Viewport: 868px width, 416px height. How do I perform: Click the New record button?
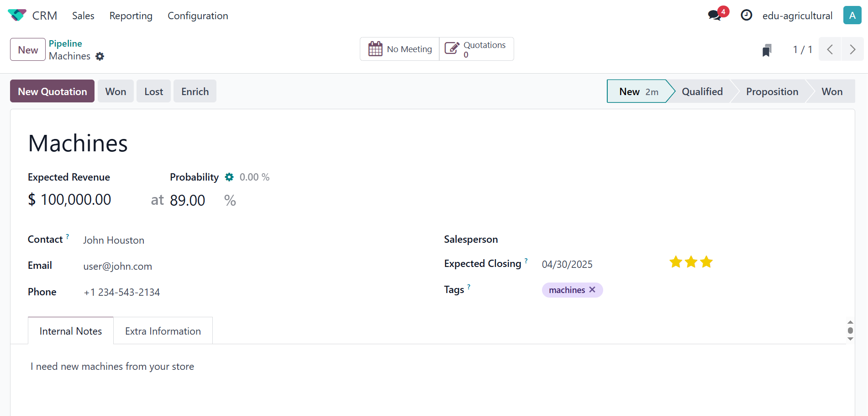28,49
